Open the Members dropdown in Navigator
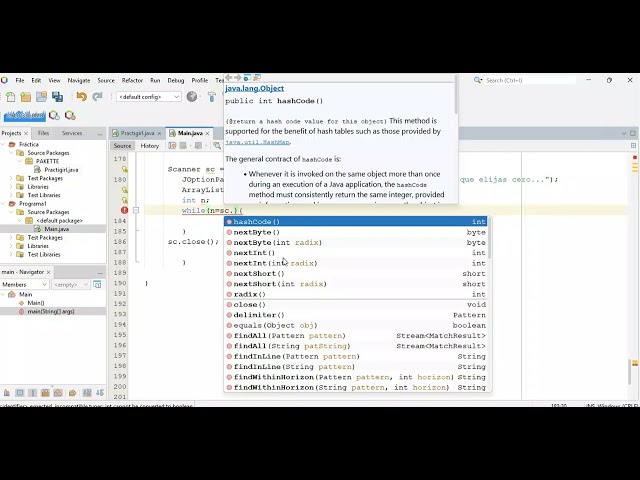Viewport: 640px width, 480px height. tap(24, 284)
